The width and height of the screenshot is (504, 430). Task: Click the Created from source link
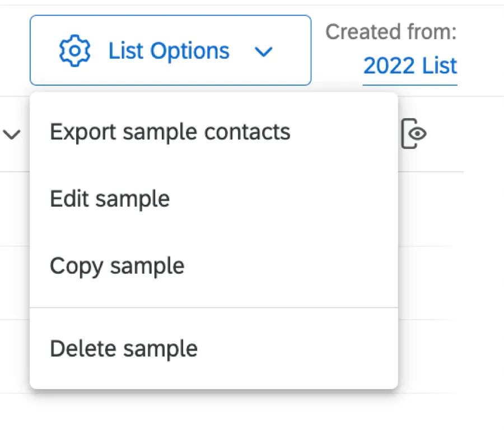coord(410,66)
